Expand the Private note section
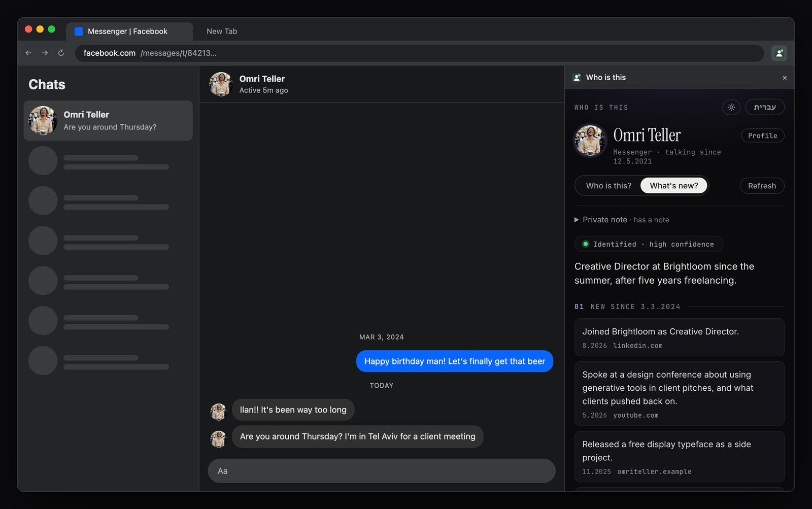Viewport: 812px width, 509px height. [622, 220]
